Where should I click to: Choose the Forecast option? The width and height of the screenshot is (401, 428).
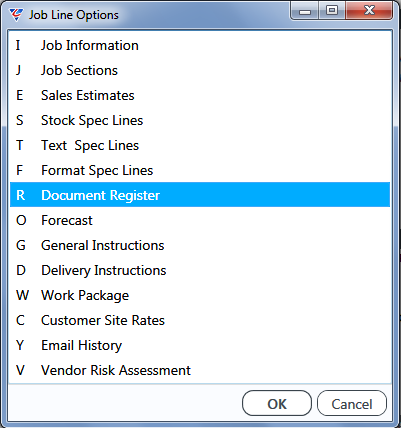200,220
